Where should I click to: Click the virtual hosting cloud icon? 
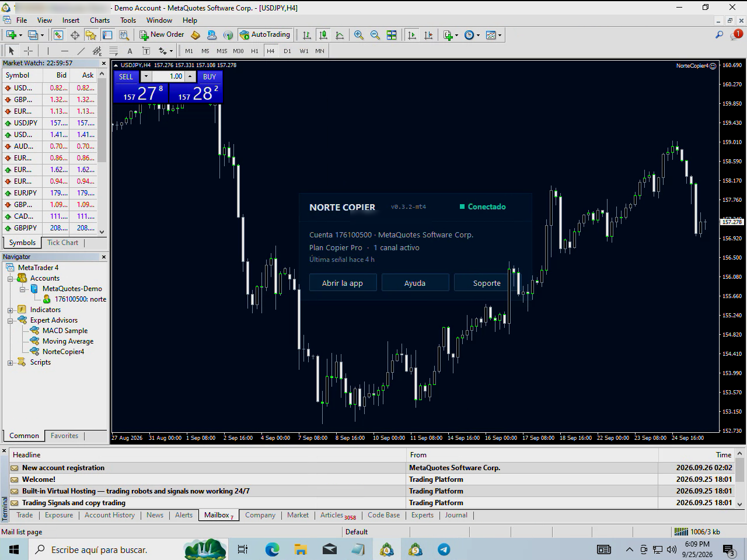click(x=212, y=35)
